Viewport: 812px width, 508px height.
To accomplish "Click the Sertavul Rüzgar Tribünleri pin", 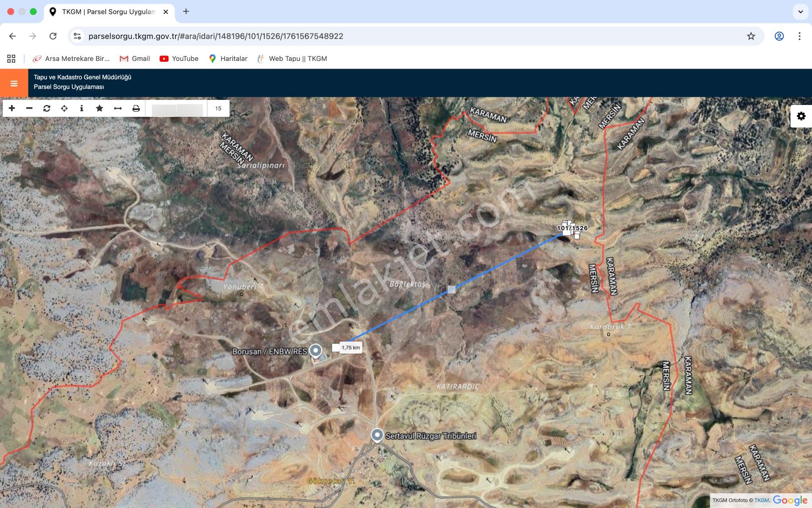I will click(377, 435).
